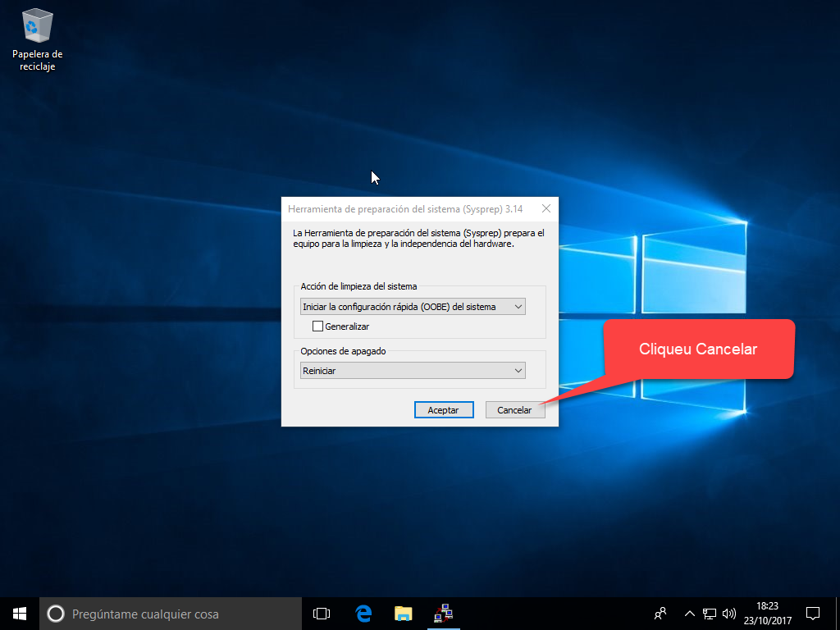Open the Windows Start menu
Viewport: 840px width, 630px height.
(x=20, y=614)
